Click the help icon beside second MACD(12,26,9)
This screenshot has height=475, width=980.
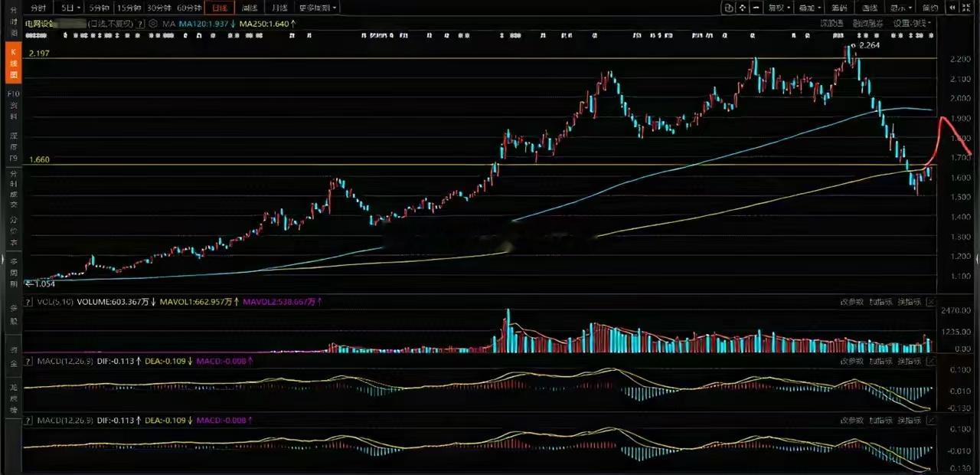(30, 420)
